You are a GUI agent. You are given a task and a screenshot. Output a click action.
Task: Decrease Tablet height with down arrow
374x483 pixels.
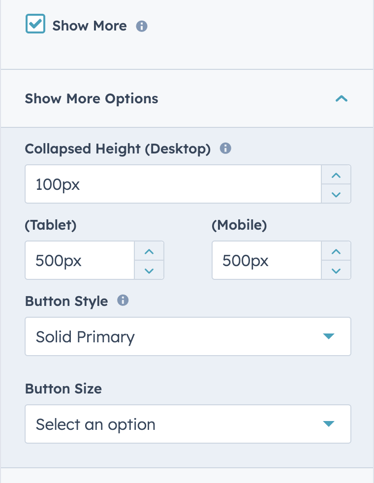[149, 270]
